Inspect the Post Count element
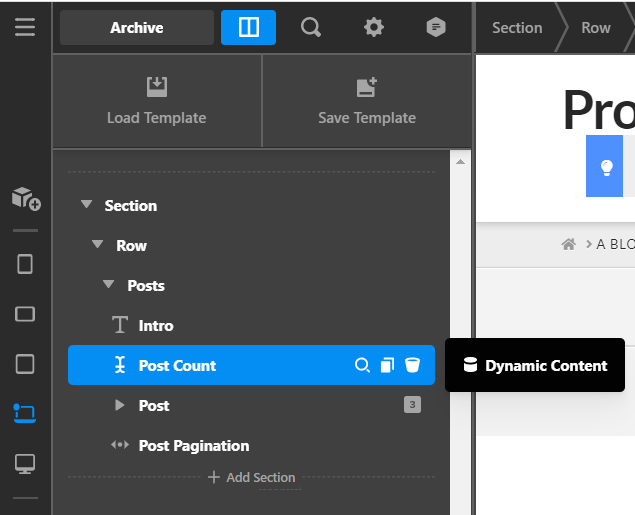The image size is (635, 515). point(363,366)
